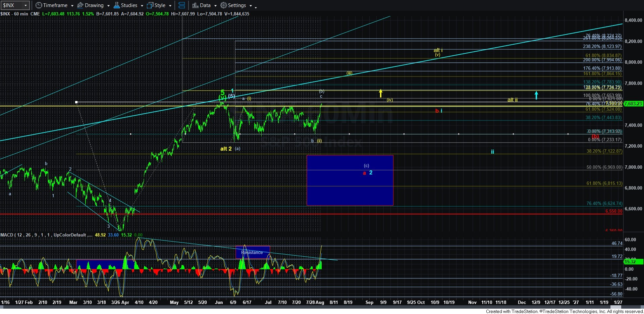The height and width of the screenshot is (314, 644).
Task: Click the "O=7,504.78" open value
Action: coord(157,14)
